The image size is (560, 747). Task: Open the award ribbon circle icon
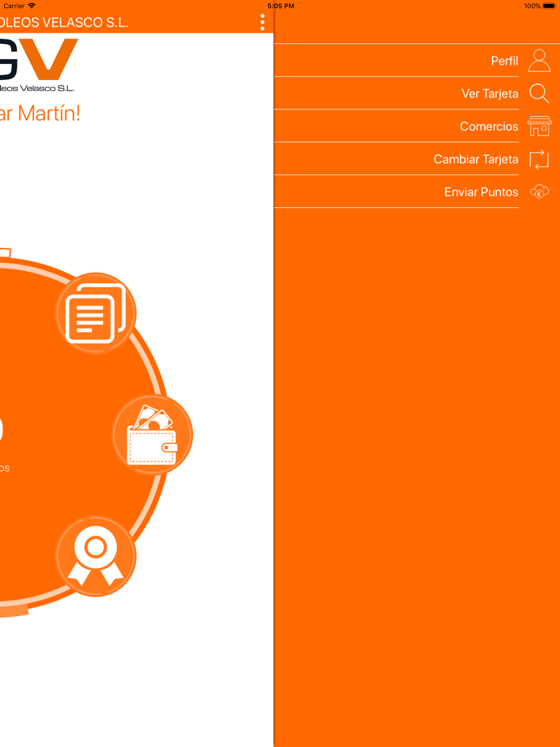pos(96,556)
